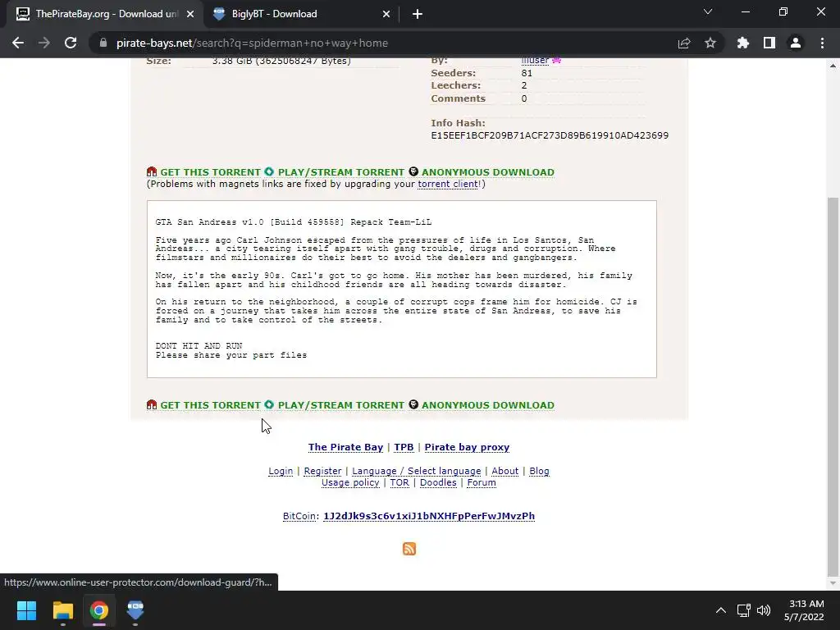Open Chrome's three-dot menu

(x=822, y=43)
